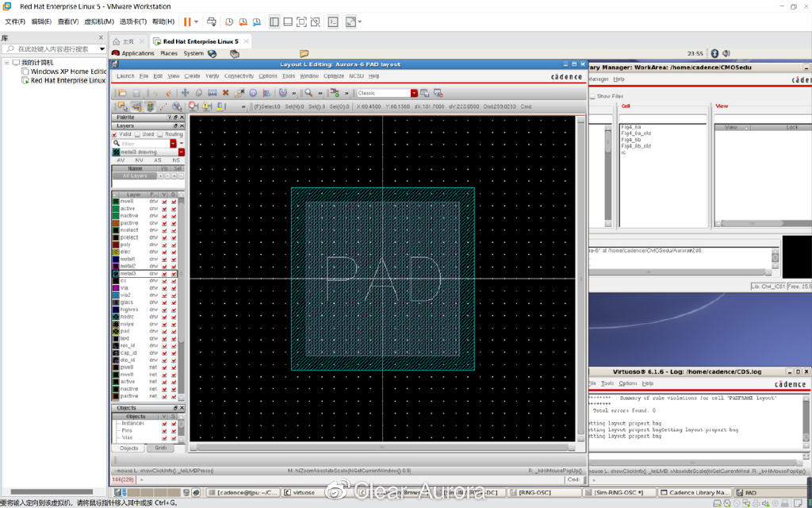This screenshot has height=508, width=812.
Task: Open dropdown beside VMware stretch view icon
Action: click(360, 21)
